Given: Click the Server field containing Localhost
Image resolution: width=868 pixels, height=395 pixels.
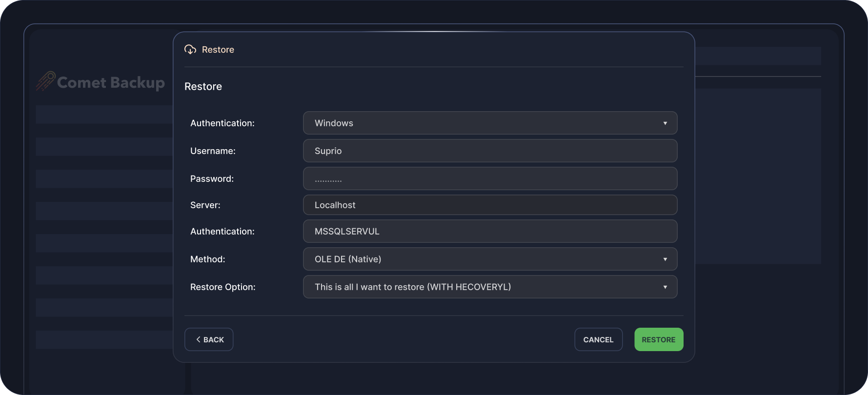Looking at the screenshot, I should click(489, 205).
